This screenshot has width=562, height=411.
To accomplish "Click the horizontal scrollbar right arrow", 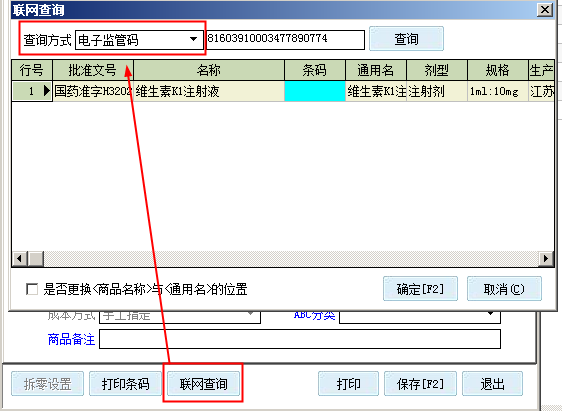I will (546, 258).
